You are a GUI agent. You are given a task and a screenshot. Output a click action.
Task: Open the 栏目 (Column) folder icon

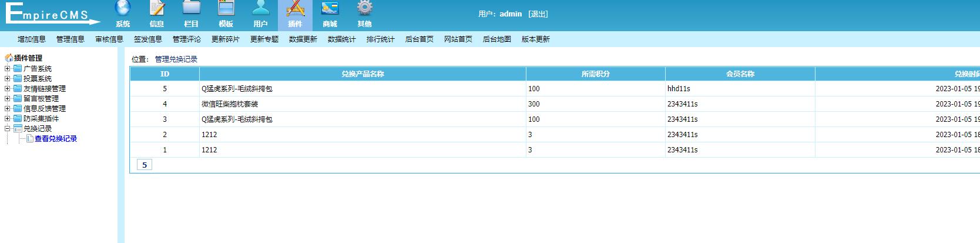point(192,9)
